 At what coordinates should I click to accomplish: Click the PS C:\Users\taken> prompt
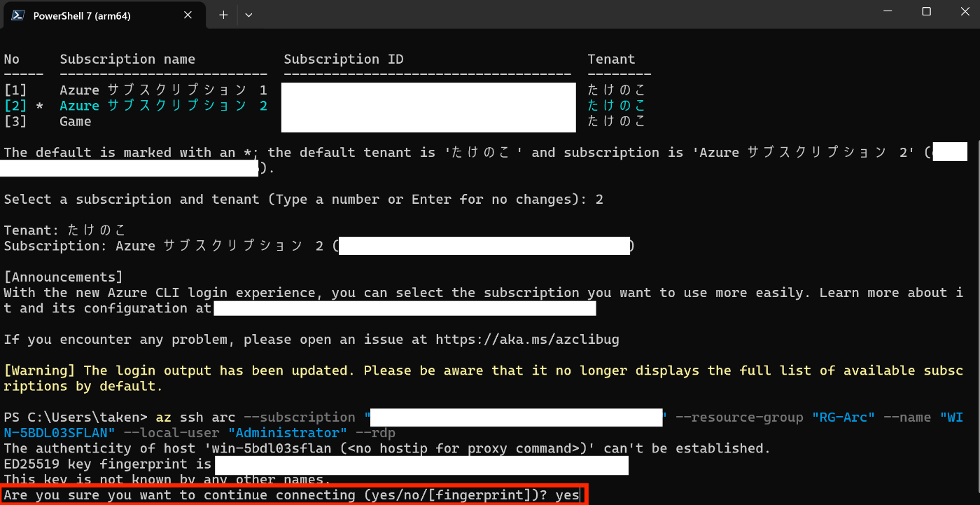[x=76, y=417]
